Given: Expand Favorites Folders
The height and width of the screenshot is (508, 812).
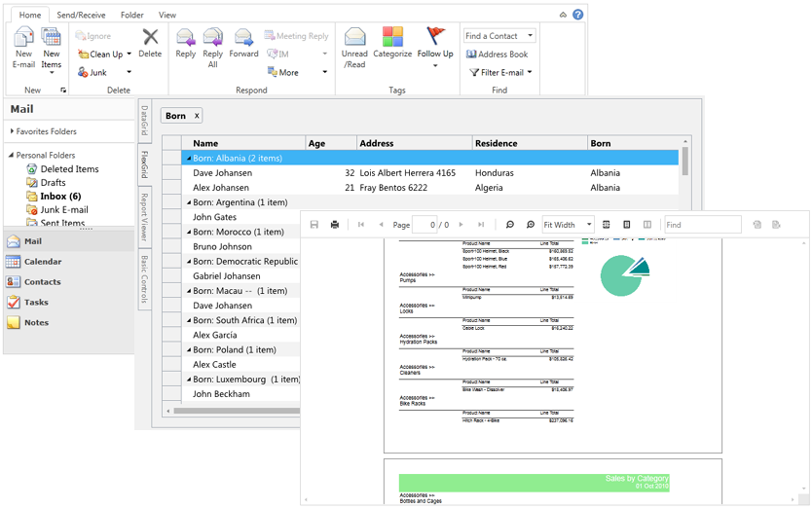Looking at the screenshot, I should click(x=12, y=131).
